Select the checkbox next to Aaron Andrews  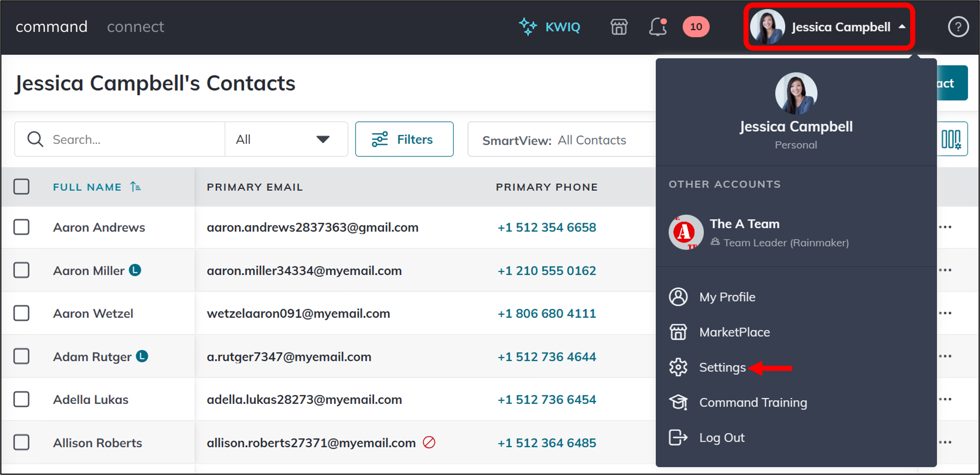[22, 227]
